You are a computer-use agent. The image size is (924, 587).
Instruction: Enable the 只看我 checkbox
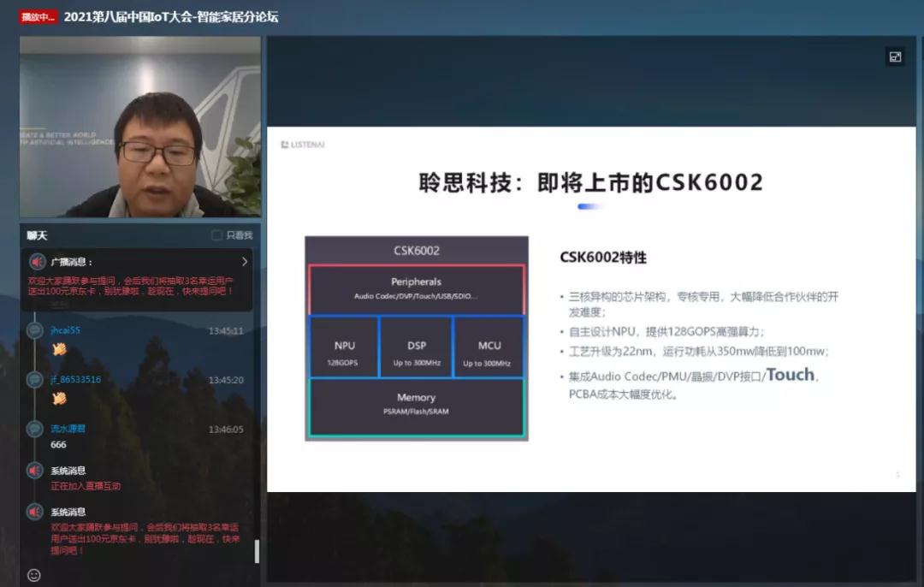(x=216, y=235)
